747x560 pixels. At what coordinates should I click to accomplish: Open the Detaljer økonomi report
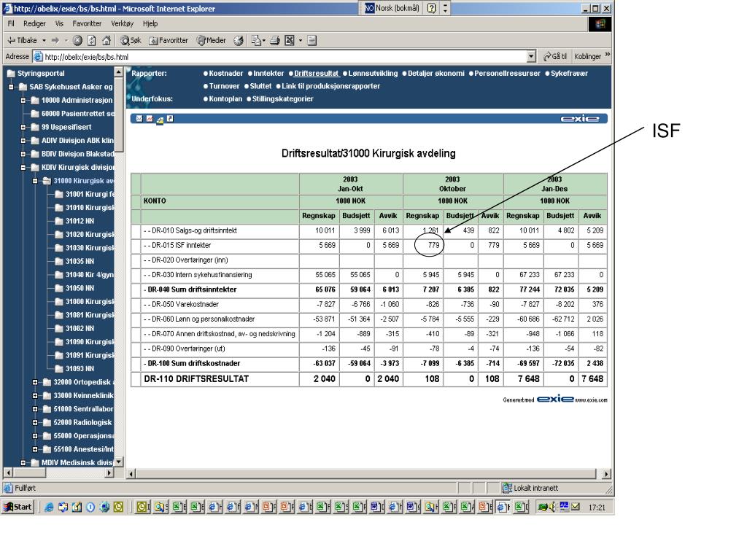pyautogui.click(x=436, y=74)
